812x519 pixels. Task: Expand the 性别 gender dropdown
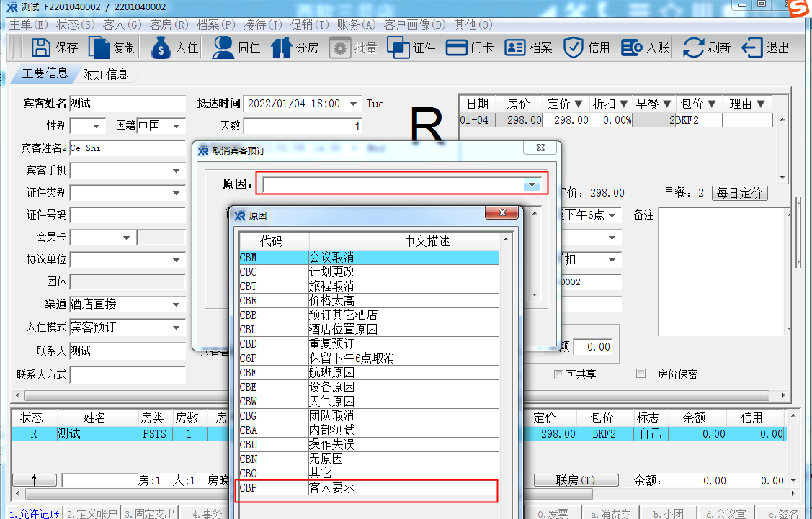[x=97, y=126]
